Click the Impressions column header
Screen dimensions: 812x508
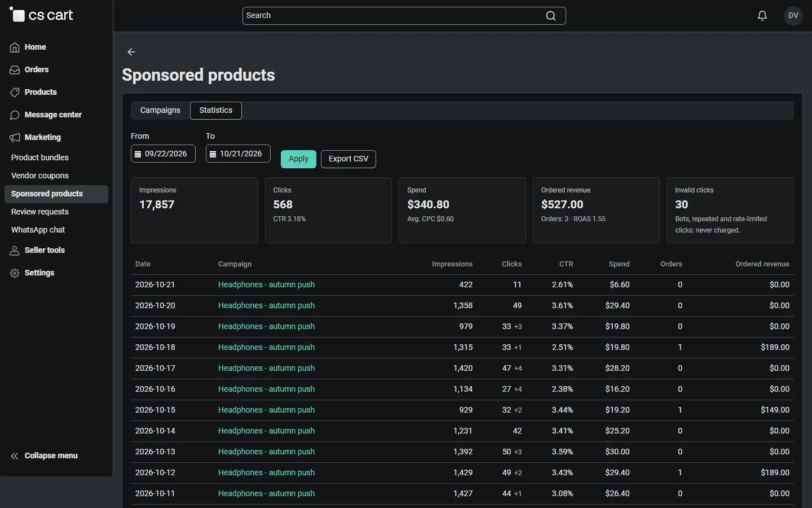(x=452, y=264)
